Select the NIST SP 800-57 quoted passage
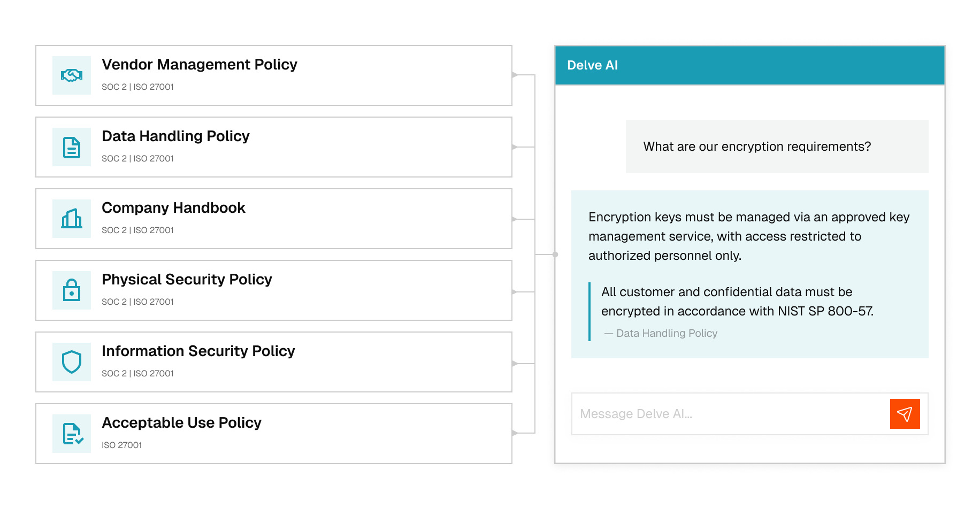 click(737, 302)
